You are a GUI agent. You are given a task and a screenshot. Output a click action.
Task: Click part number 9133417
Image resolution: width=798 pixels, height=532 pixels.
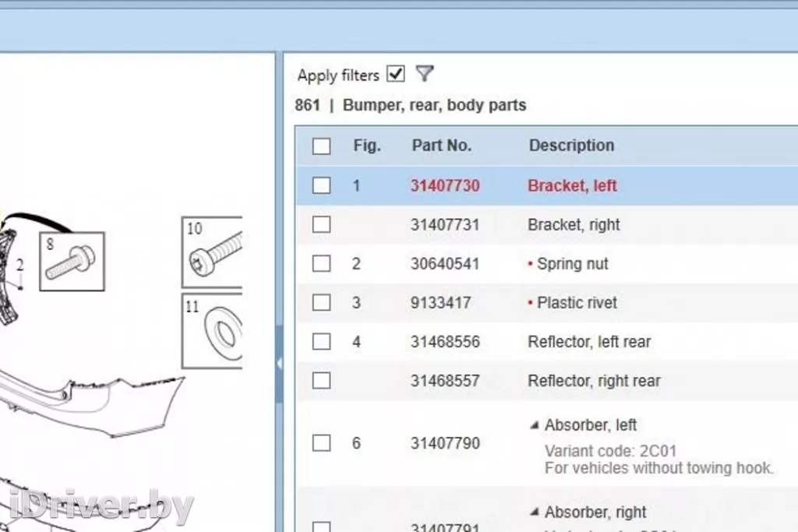[x=441, y=303]
